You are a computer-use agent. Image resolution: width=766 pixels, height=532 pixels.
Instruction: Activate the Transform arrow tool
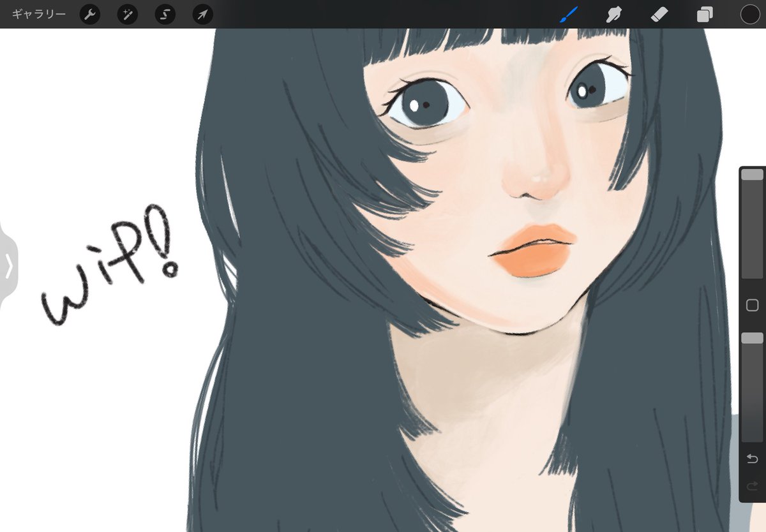click(x=202, y=14)
